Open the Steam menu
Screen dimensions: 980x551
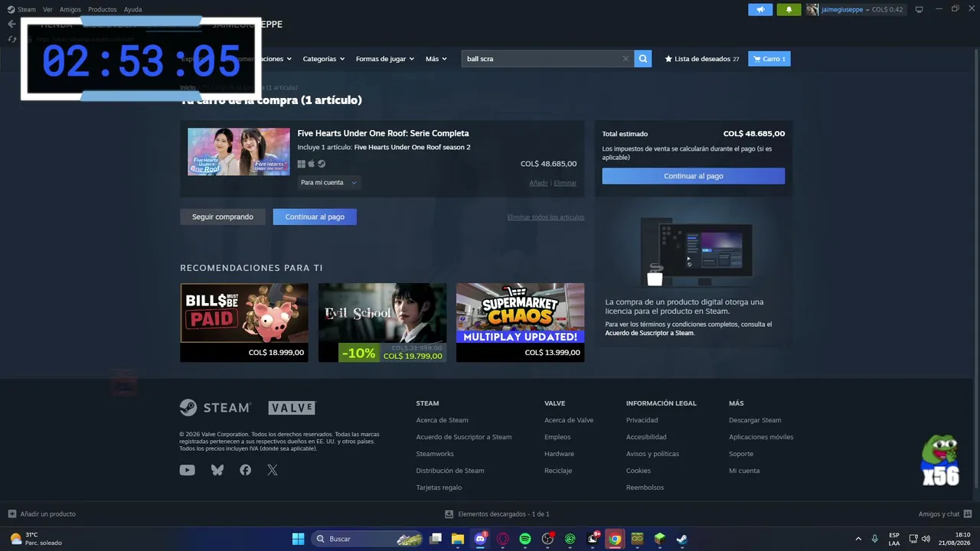click(22, 9)
